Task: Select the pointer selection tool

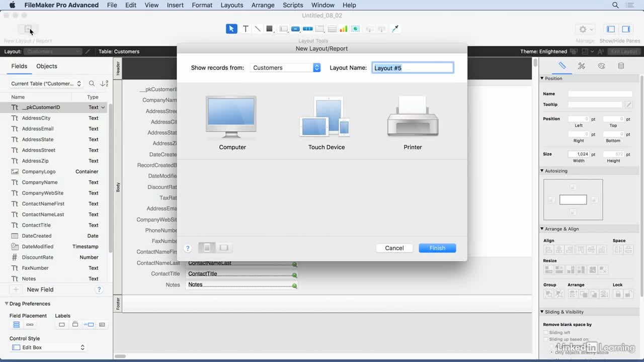Action: coord(231,29)
